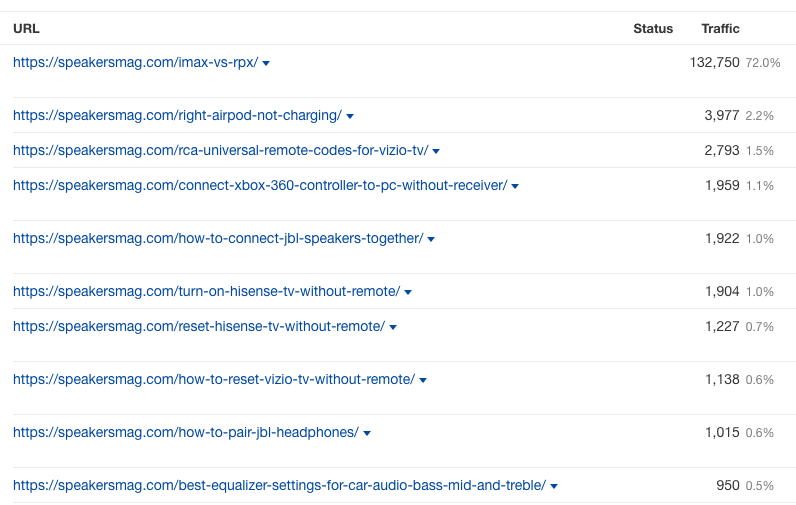The image size is (796, 505).
Task: Expand dropdown next to right-airpod-not-charging URL
Action: (x=350, y=116)
